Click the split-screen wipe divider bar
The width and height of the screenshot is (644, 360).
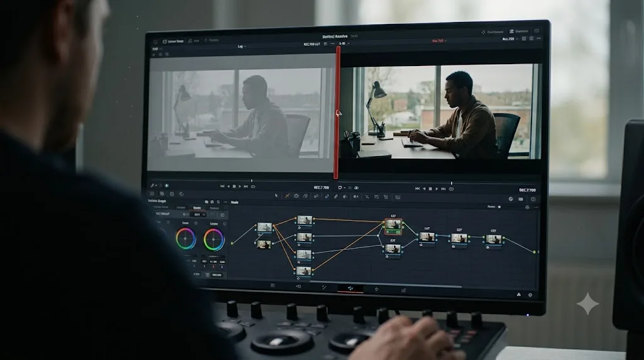(336, 113)
